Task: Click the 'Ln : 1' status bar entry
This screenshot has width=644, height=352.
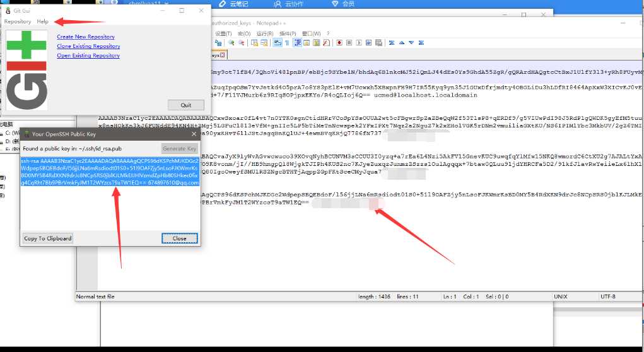Action: tap(450, 296)
